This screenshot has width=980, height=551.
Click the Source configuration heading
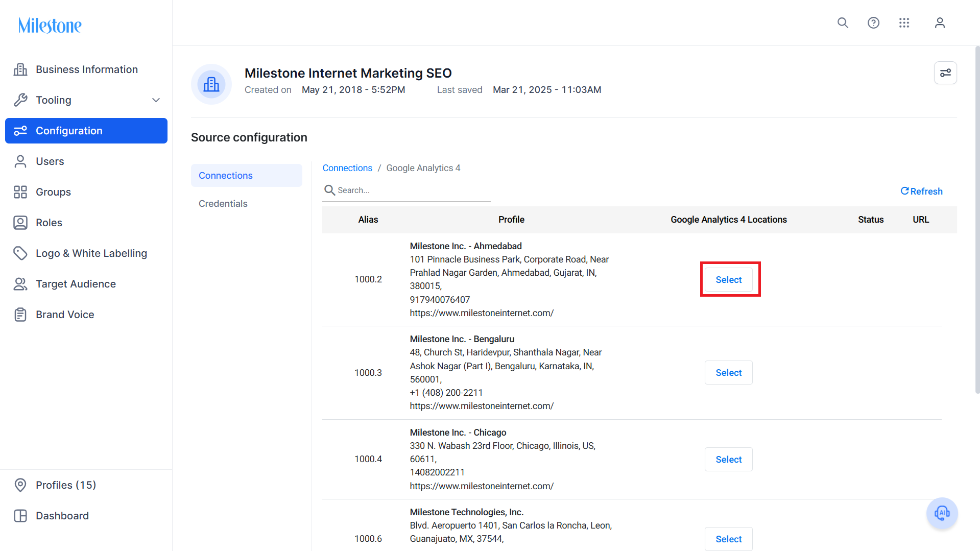[249, 137]
